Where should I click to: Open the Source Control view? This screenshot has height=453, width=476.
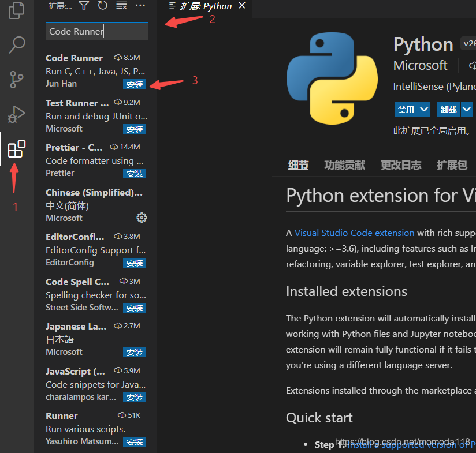[x=16, y=80]
